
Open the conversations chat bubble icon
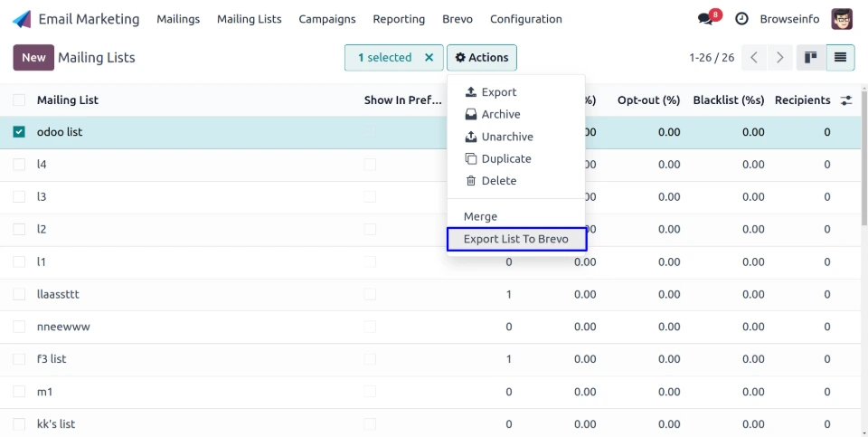coord(705,19)
